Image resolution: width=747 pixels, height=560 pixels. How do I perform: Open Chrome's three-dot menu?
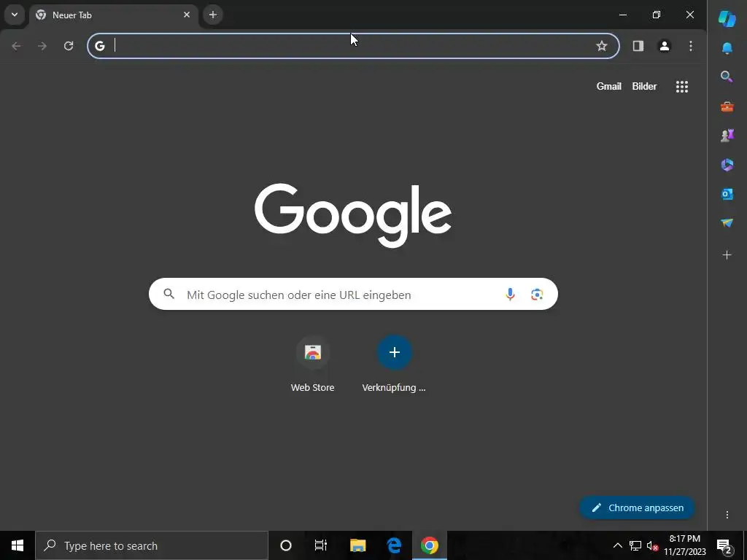pos(691,46)
